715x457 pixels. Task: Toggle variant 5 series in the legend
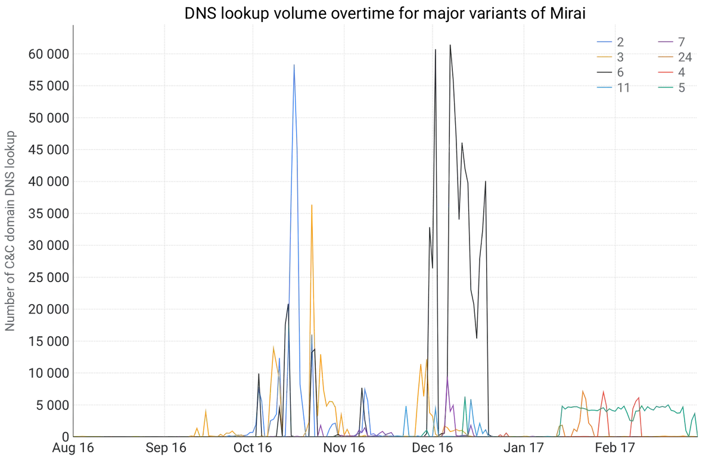coord(672,87)
